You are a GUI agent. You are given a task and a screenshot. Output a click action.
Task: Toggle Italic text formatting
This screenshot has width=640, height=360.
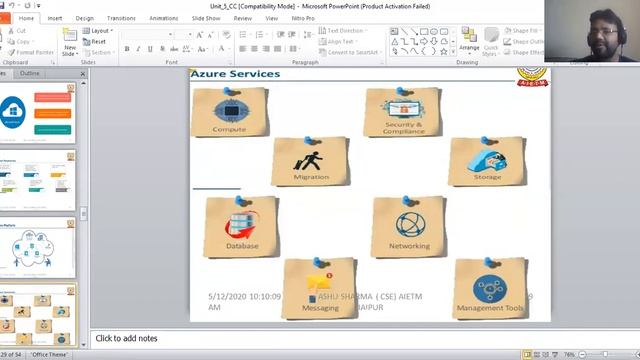[x=138, y=49]
